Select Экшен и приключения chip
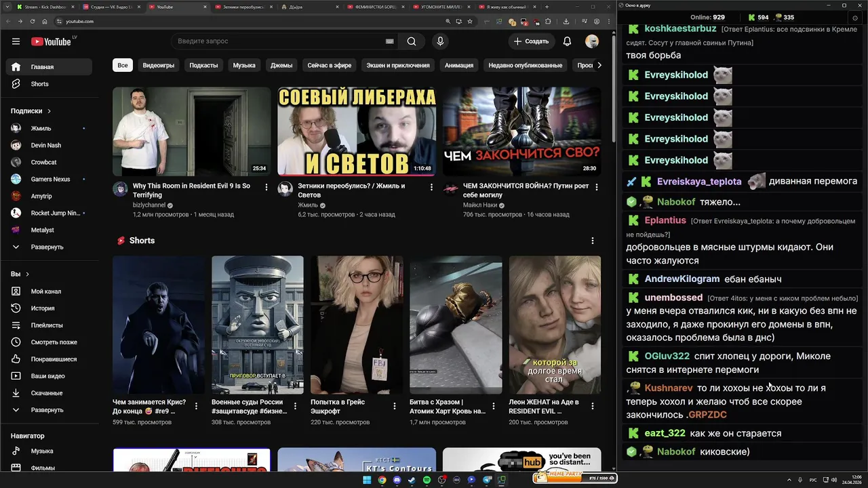Viewport: 868px width, 488px height. tap(398, 66)
